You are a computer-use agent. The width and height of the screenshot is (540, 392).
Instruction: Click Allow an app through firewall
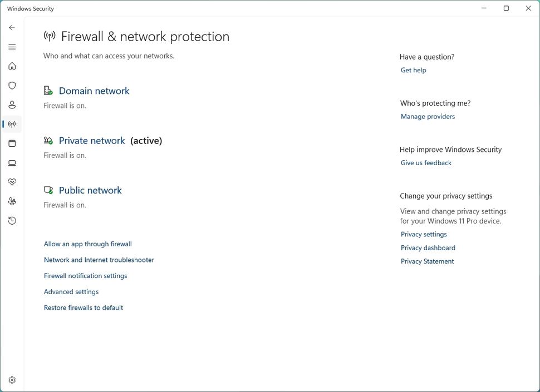[x=87, y=244]
